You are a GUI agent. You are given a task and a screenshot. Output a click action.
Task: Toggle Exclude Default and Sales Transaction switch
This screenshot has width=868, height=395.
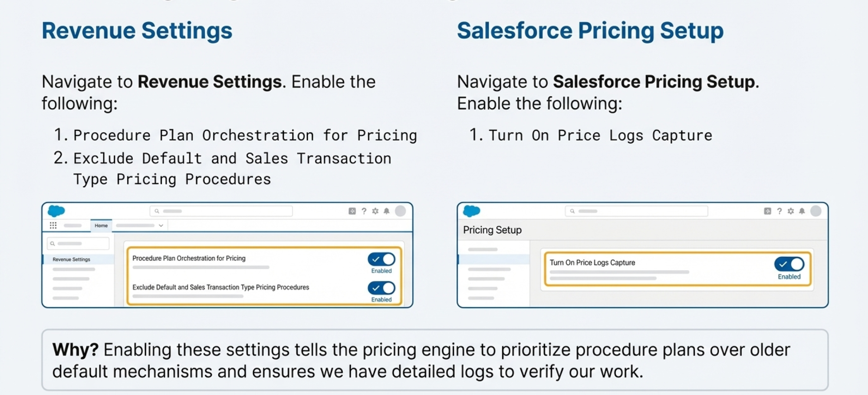(381, 288)
